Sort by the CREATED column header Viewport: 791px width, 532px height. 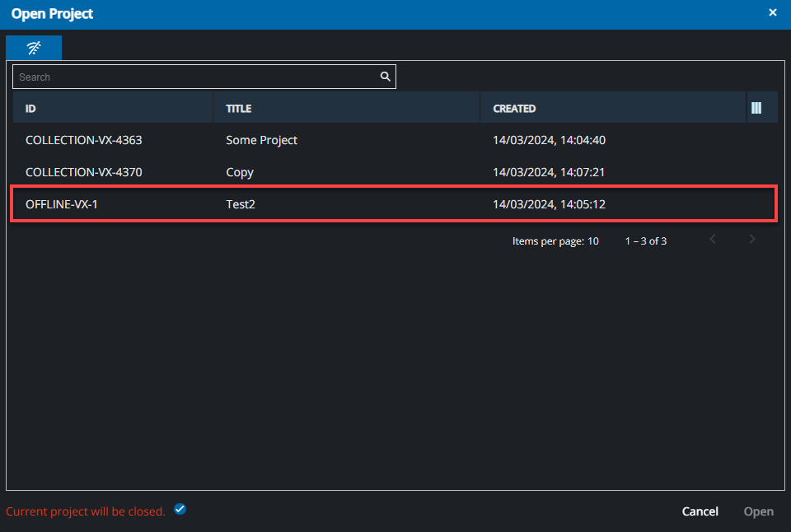[514, 109]
